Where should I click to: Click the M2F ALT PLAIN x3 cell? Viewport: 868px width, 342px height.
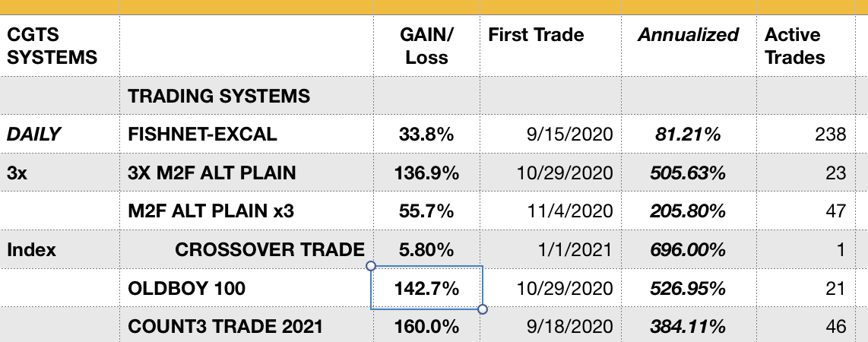(211, 211)
